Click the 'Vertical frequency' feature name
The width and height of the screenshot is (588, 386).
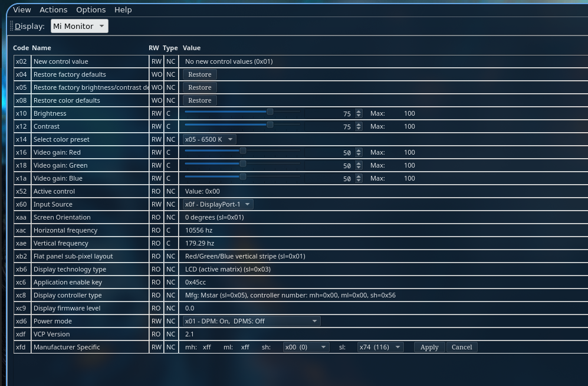61,243
